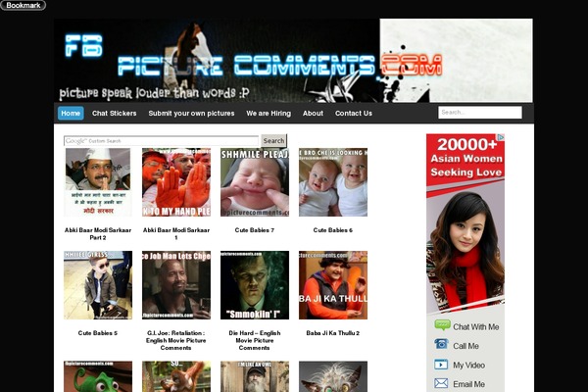
Task: Click the Email Me envelope icon
Action: [441, 383]
